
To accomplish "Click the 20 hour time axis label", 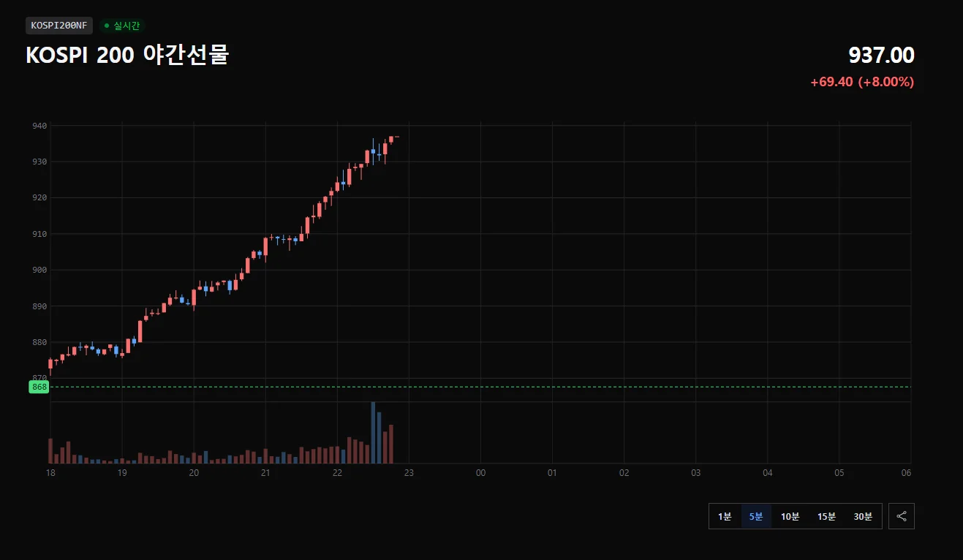I will pyautogui.click(x=194, y=473).
